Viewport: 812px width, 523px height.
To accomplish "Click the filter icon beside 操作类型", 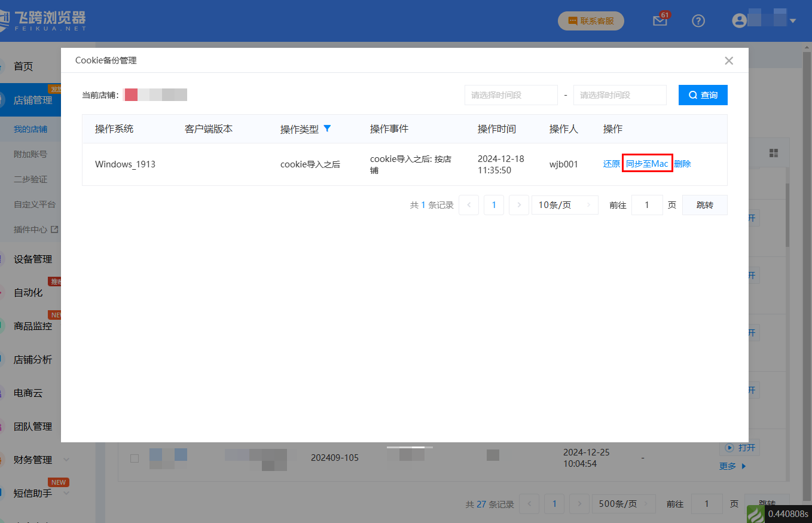I will [326, 129].
